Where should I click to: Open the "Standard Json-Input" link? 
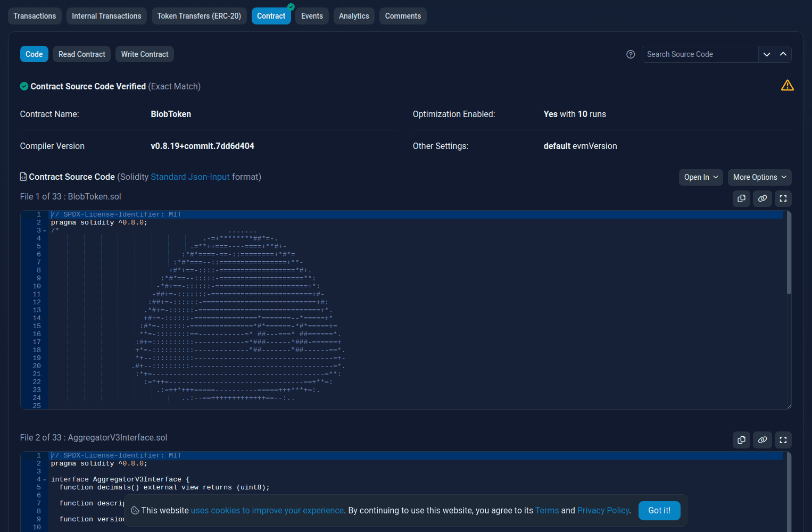[191, 177]
